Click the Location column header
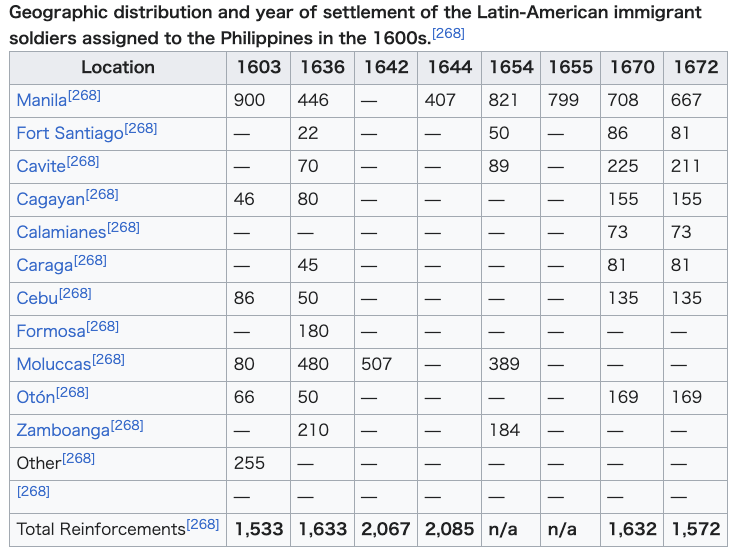The image size is (736, 556). pos(118,68)
